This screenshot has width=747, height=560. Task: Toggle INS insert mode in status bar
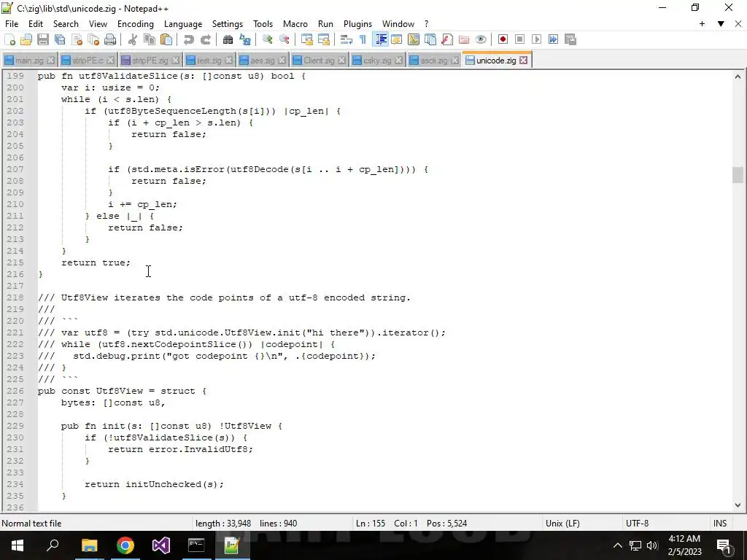coord(720,524)
